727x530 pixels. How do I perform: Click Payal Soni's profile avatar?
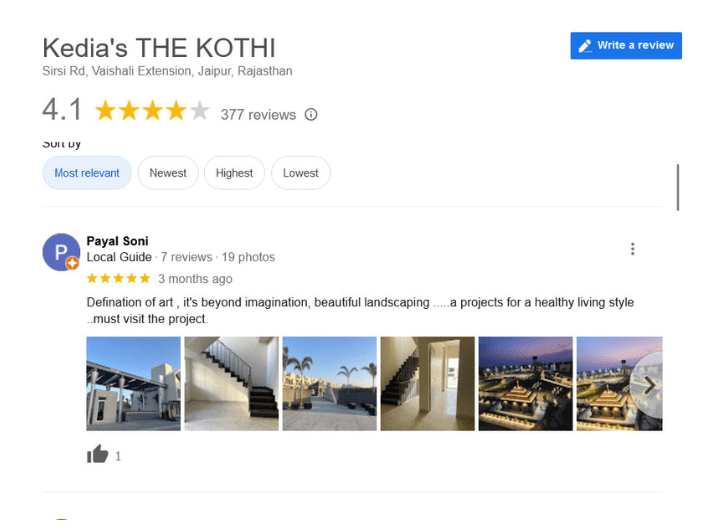[x=61, y=252]
